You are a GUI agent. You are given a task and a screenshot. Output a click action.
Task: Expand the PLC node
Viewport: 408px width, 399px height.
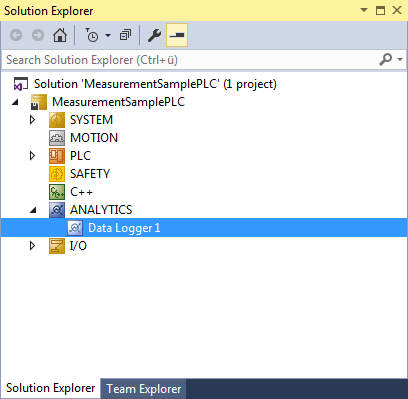point(32,156)
